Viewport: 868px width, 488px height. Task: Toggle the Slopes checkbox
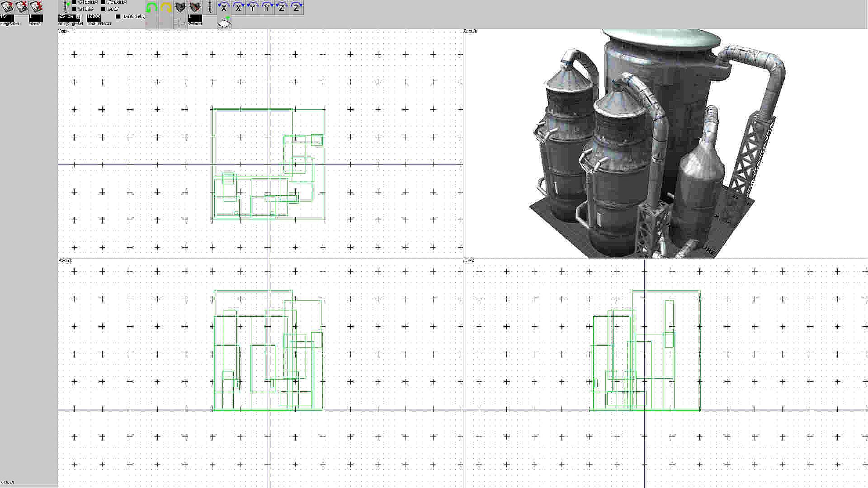click(75, 2)
